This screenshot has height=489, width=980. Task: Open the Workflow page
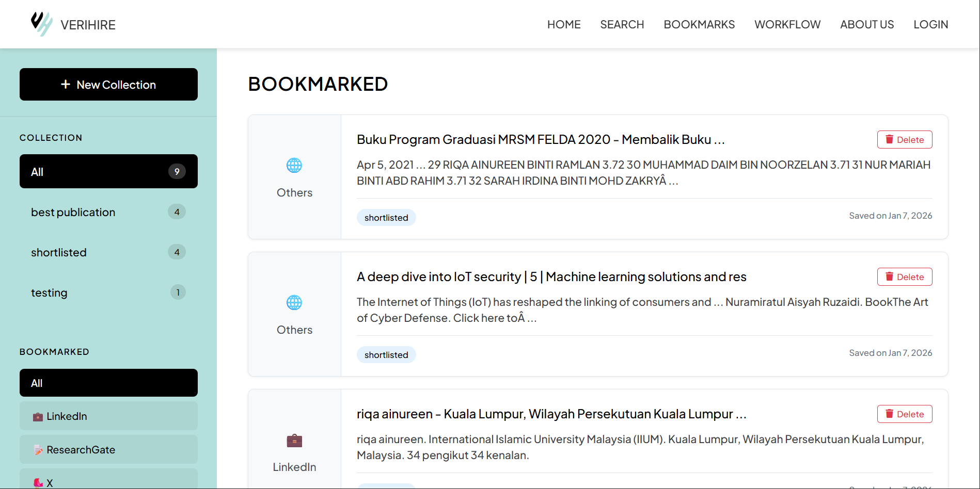(x=787, y=24)
